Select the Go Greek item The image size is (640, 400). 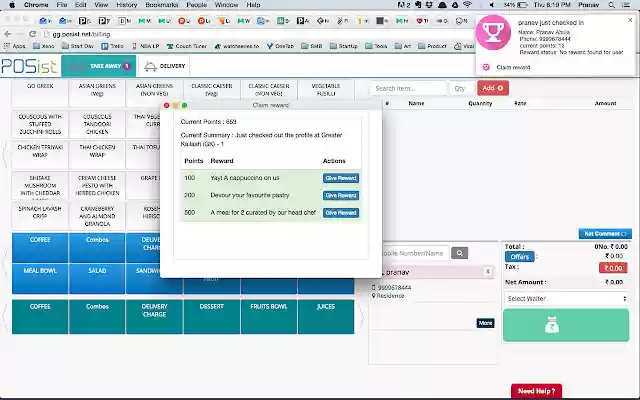40,93
